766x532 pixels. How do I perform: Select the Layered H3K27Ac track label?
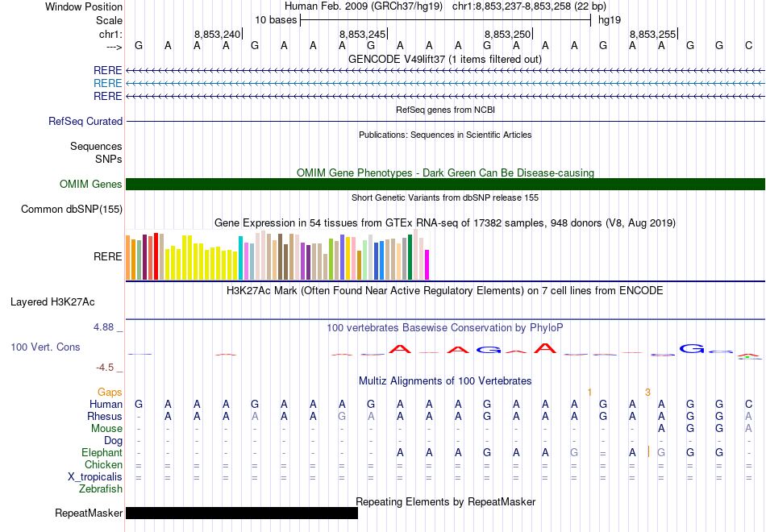point(52,302)
